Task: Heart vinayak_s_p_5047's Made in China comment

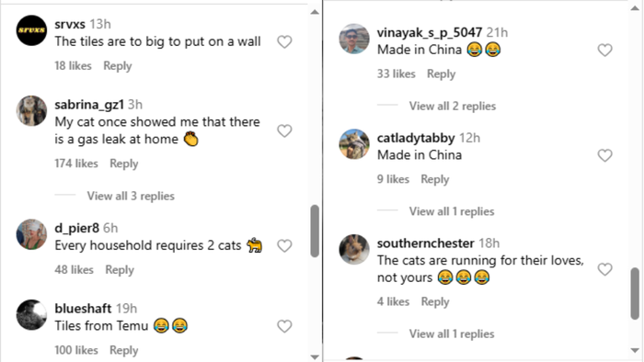Action: [x=604, y=50]
